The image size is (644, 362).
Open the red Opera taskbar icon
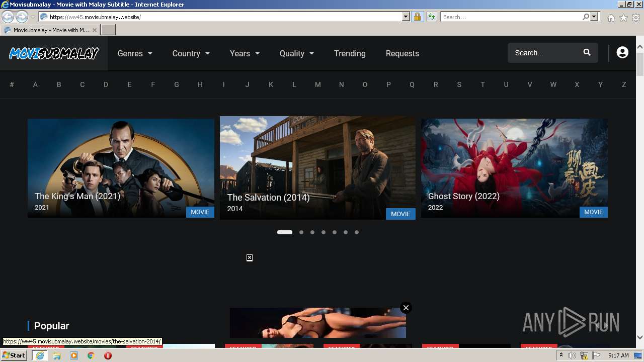[x=108, y=355]
